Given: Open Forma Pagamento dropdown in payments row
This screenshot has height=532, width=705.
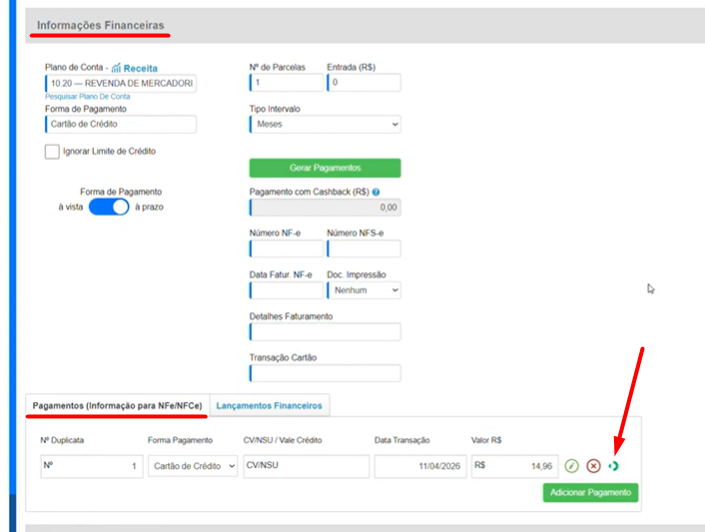Looking at the screenshot, I should tap(193, 466).
